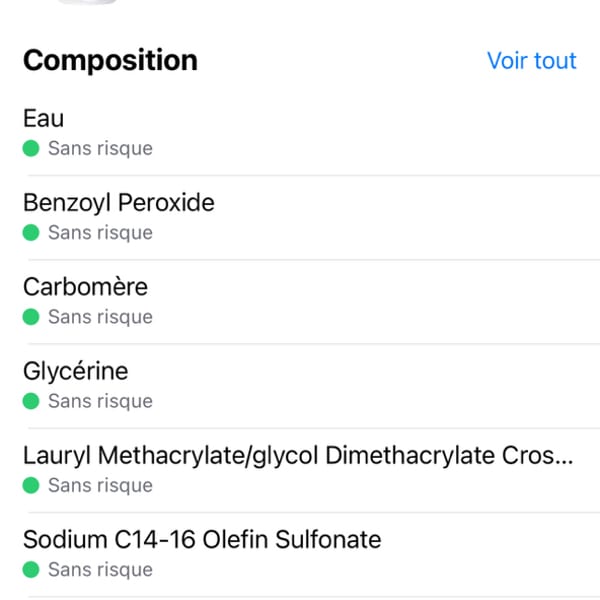Open the Carbomère ingredient entry
Viewport: 600px width, 600px height.
tap(300, 302)
